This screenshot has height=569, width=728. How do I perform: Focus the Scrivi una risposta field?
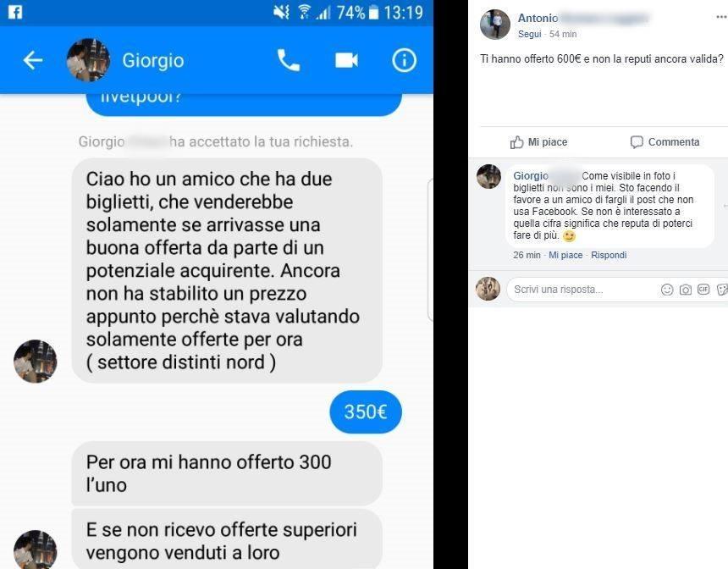tap(581, 290)
